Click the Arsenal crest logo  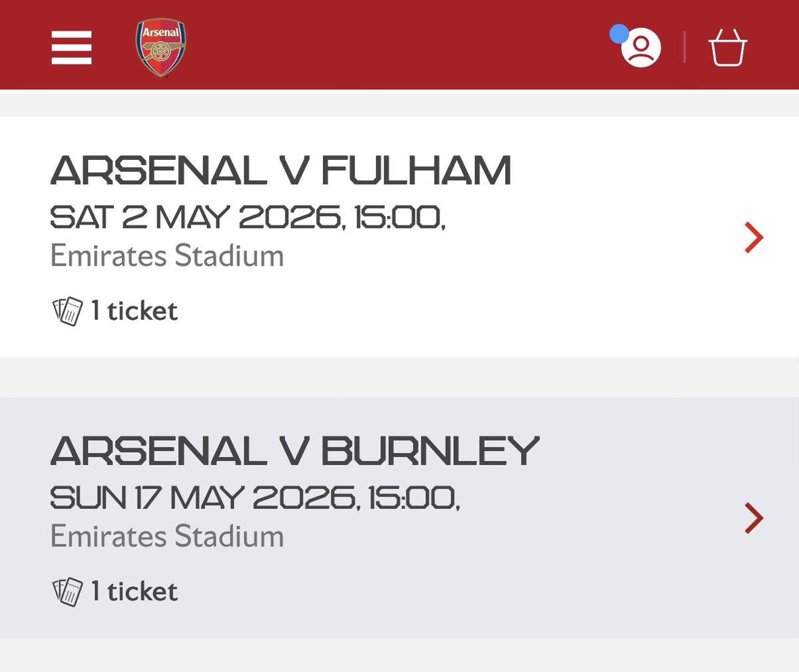(161, 47)
